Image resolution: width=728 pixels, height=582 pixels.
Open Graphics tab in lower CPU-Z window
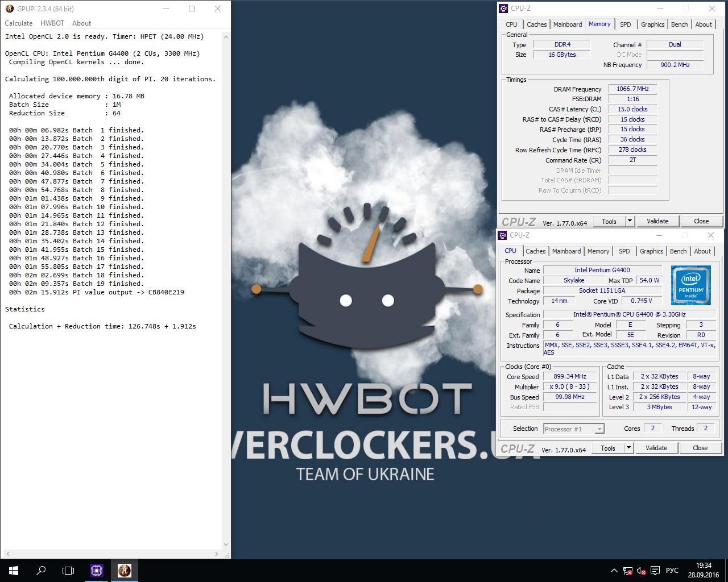pos(651,251)
